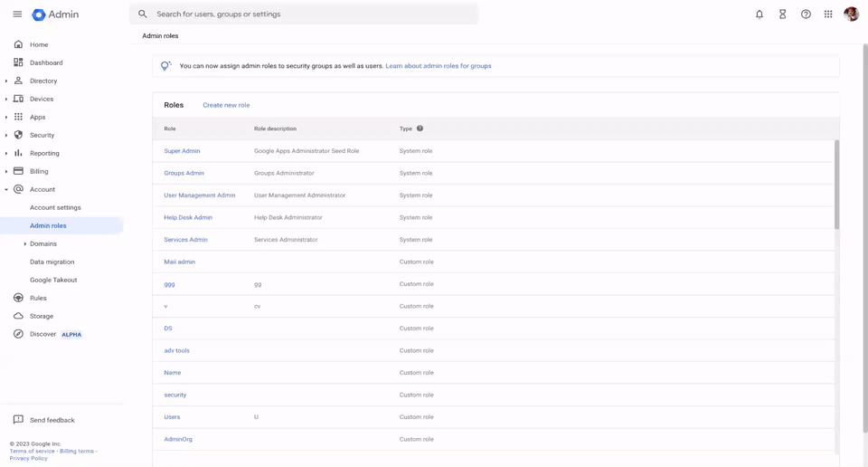The height and width of the screenshot is (467, 868).
Task: Open the AdminOrg custom role
Action: pos(178,439)
